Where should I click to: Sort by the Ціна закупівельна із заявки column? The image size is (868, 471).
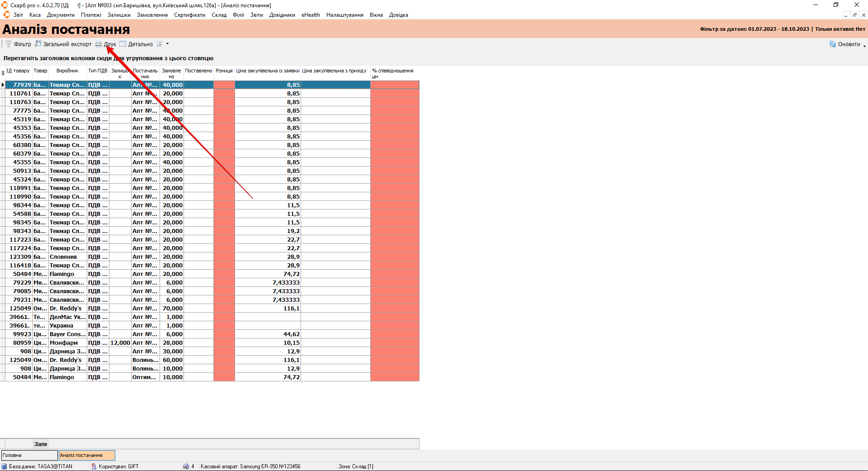268,71
